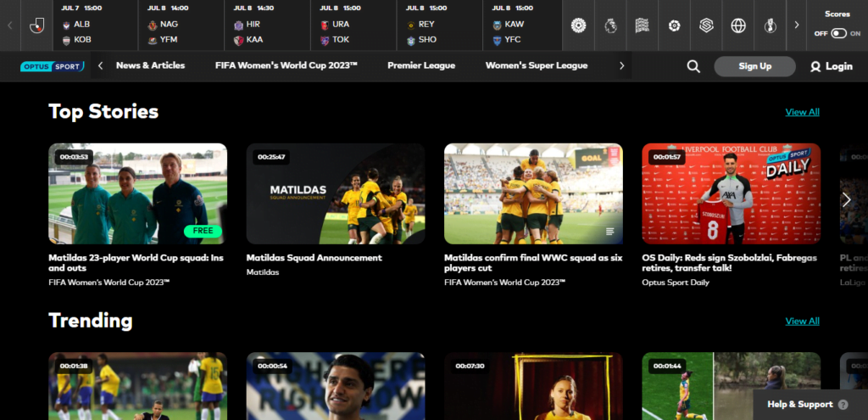This screenshot has height=420, width=868.
Task: Play the Matildas 23-player squad FREE video thumbnail
Action: tap(138, 194)
